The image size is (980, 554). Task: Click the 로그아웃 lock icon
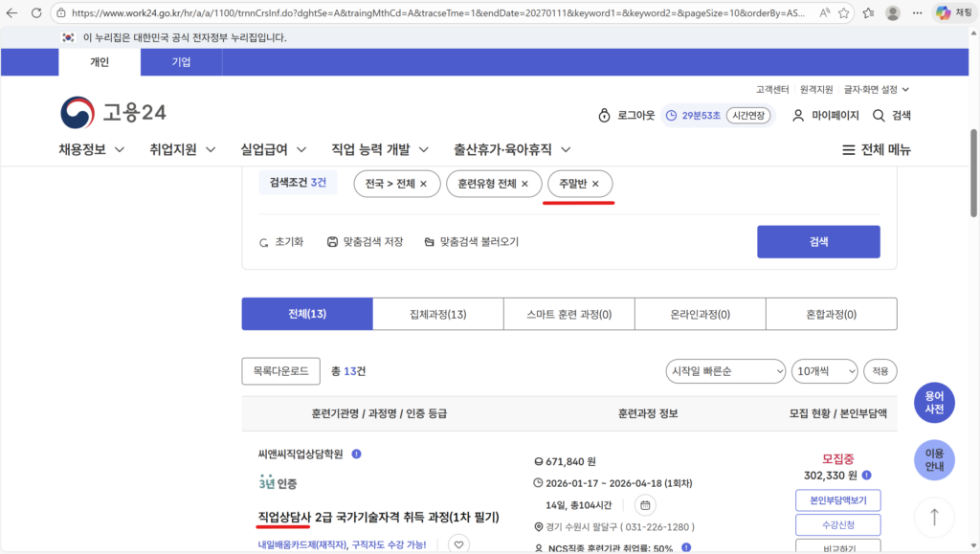[603, 115]
